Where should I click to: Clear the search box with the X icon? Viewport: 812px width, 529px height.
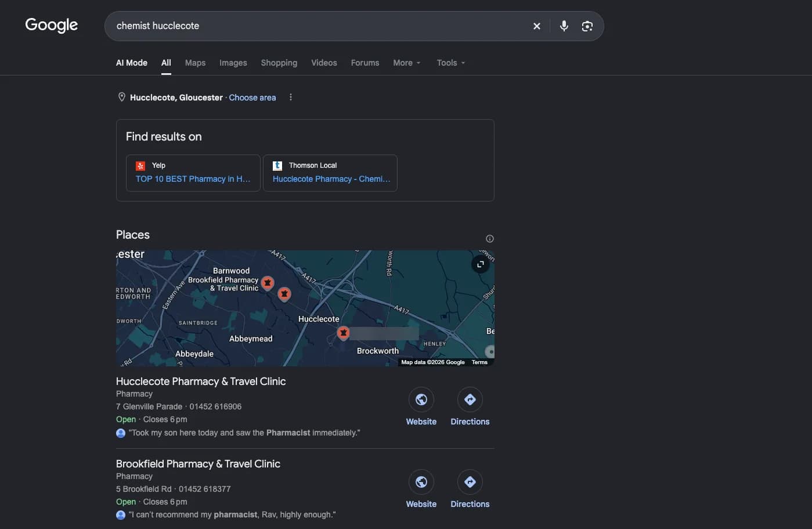click(x=537, y=26)
